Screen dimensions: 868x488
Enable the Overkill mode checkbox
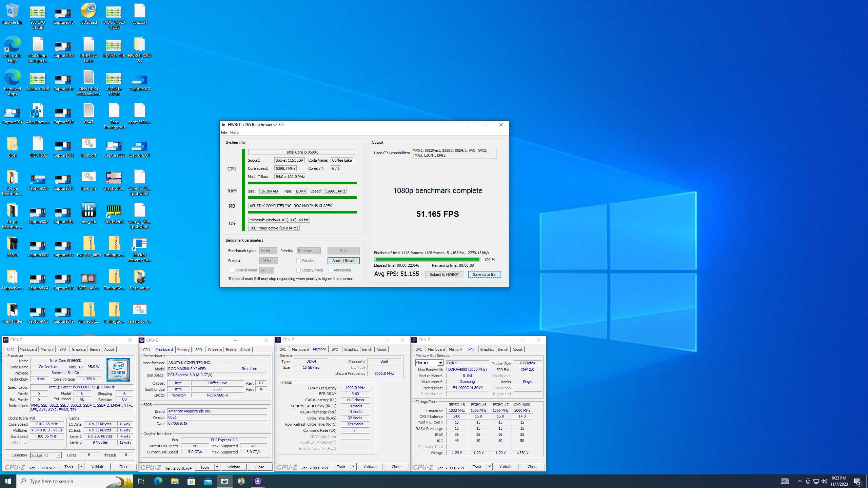pos(232,270)
